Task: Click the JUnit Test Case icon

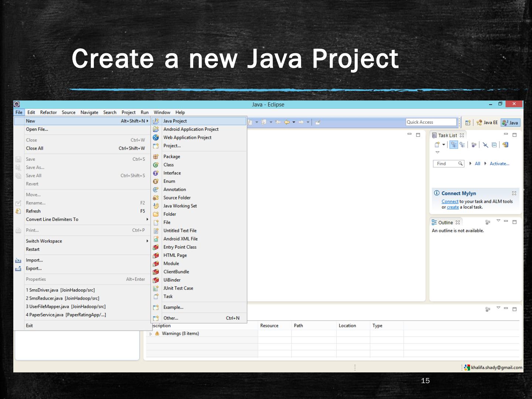Action: coord(156,289)
